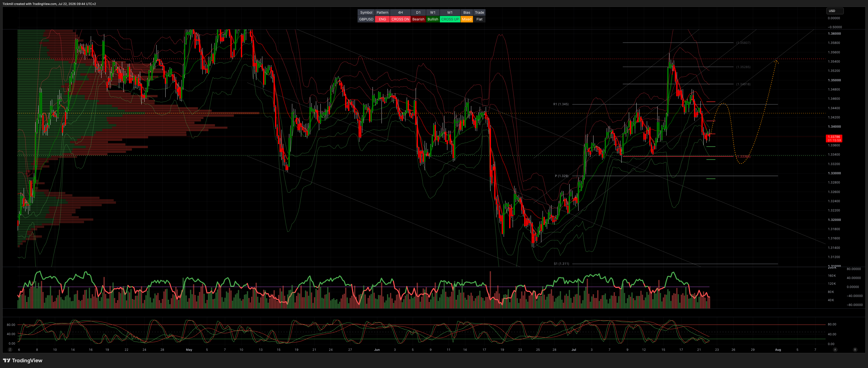The image size is (868, 368).
Task: Click the 1.35000 price axis label
Action: point(834,80)
